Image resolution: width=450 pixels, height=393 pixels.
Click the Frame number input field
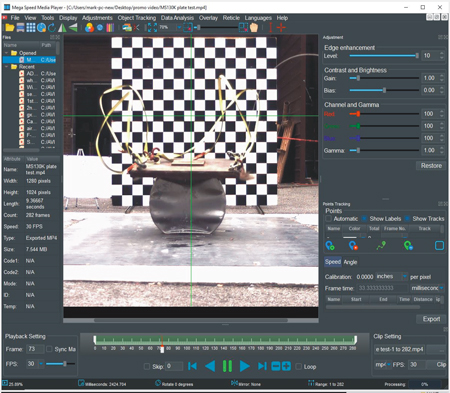click(35, 349)
